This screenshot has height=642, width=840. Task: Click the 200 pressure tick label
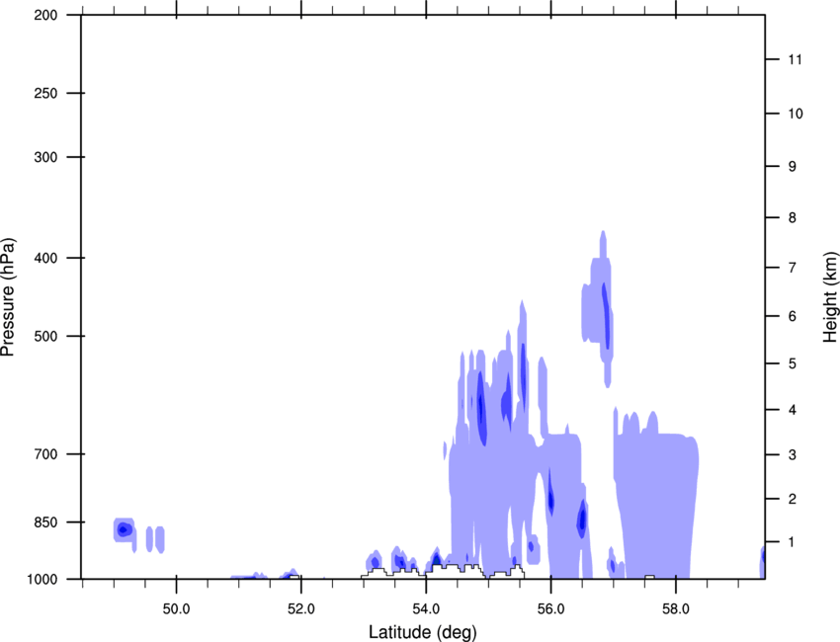45,15
